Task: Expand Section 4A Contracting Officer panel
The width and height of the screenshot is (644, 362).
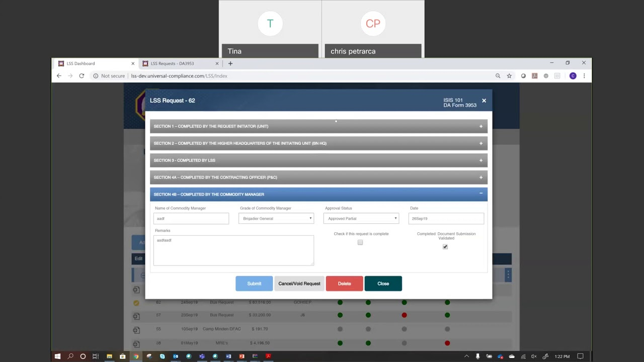Action: (x=318, y=177)
